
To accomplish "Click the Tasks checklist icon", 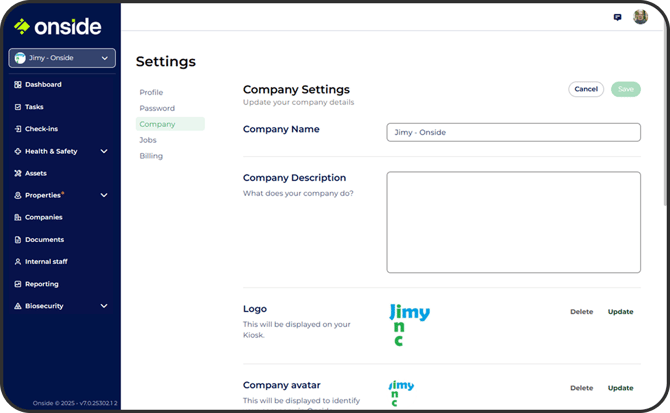I will coord(18,107).
